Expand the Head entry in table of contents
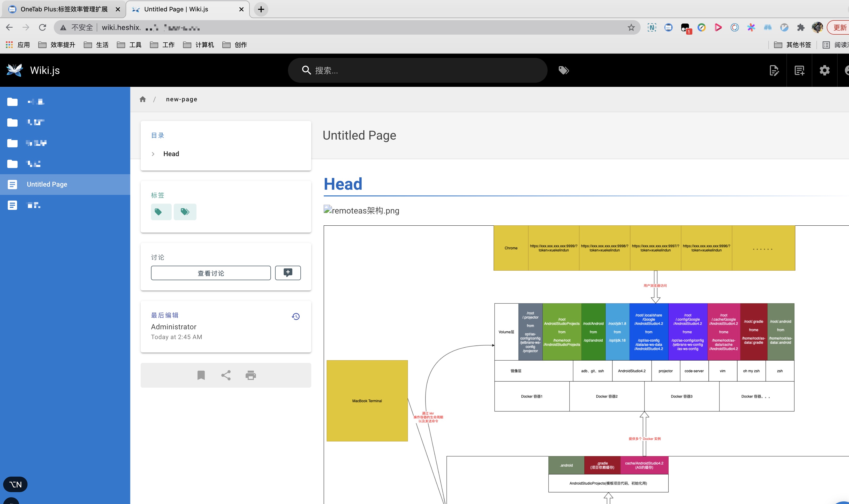Screen dimensions: 849x504 (153, 154)
